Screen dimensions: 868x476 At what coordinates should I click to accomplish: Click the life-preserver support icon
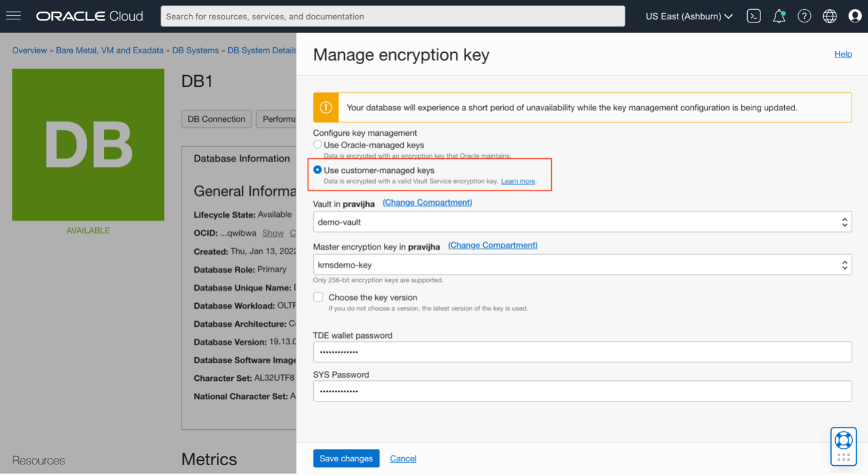843,439
